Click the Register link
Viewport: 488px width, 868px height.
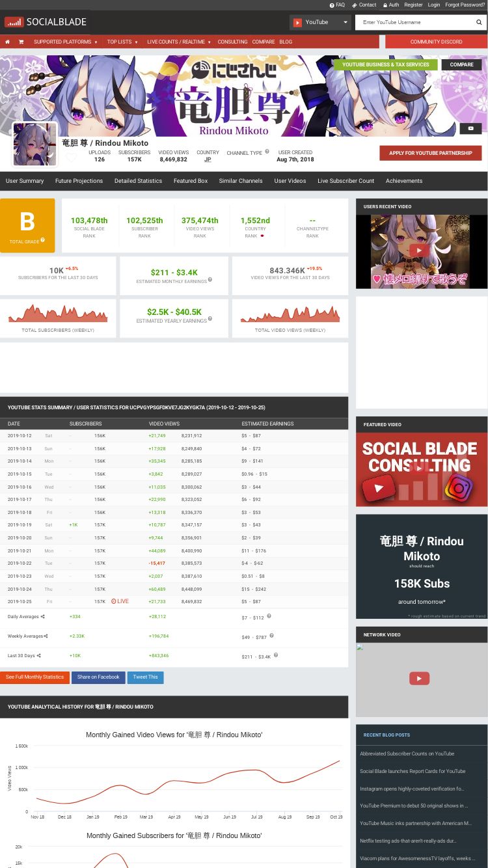(x=413, y=5)
